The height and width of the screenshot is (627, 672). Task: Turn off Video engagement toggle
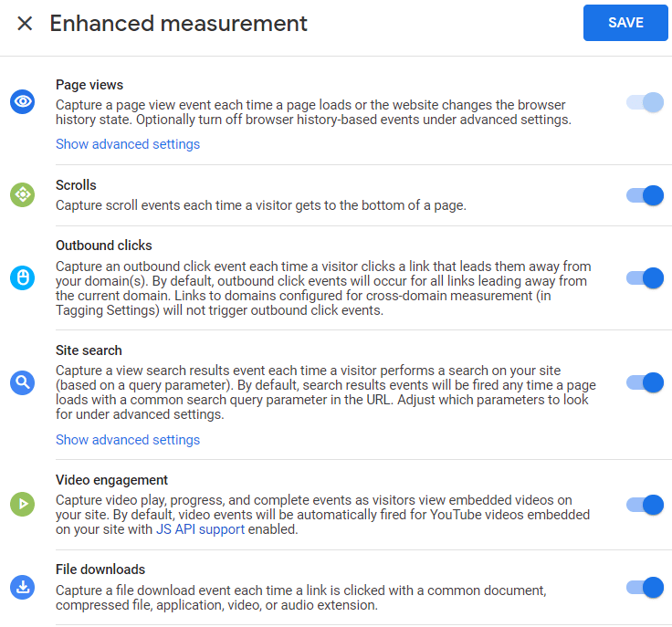645,505
